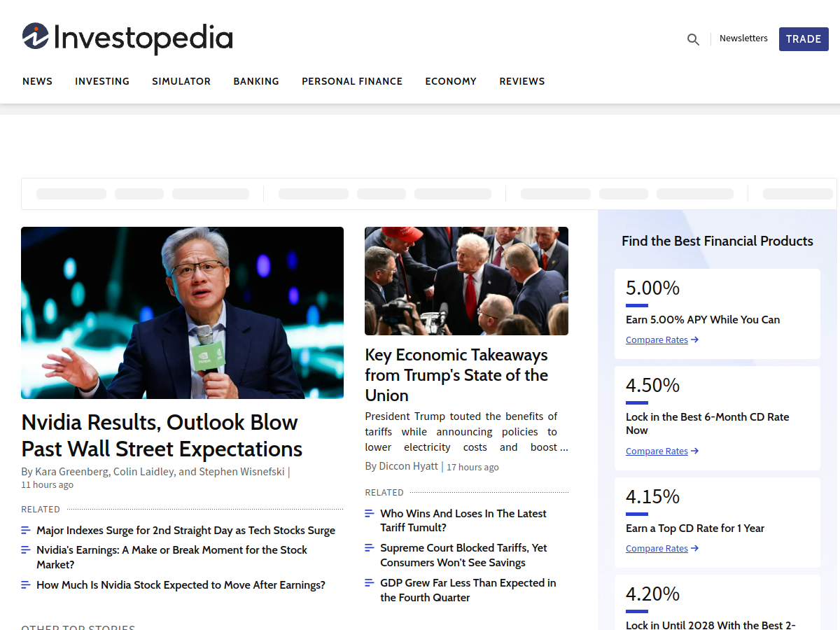This screenshot has height=630, width=840.
Task: Click the 4.15% rate figure
Action: (652, 497)
